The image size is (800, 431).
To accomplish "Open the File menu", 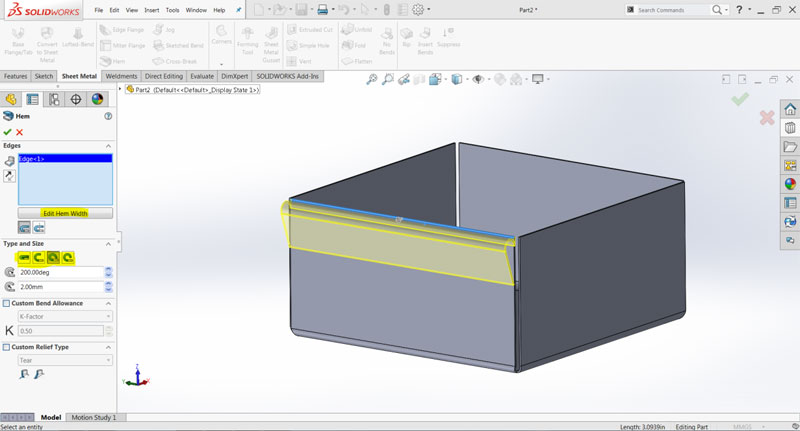I will pyautogui.click(x=98, y=10).
